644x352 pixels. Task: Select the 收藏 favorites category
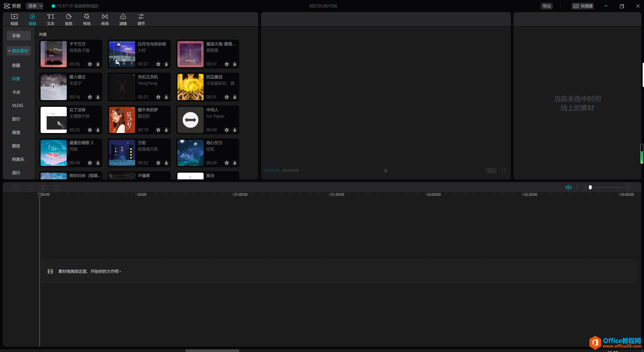(16, 65)
